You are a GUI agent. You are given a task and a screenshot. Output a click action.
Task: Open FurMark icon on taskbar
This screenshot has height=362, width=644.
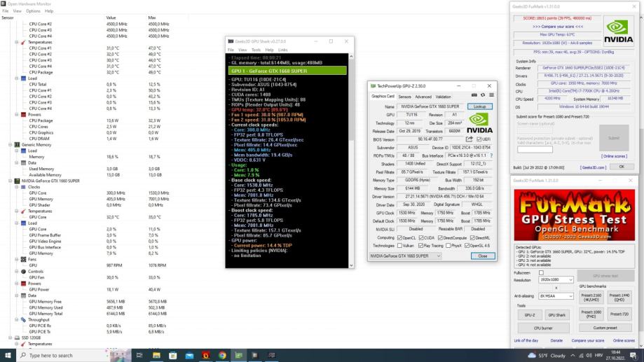point(205,355)
